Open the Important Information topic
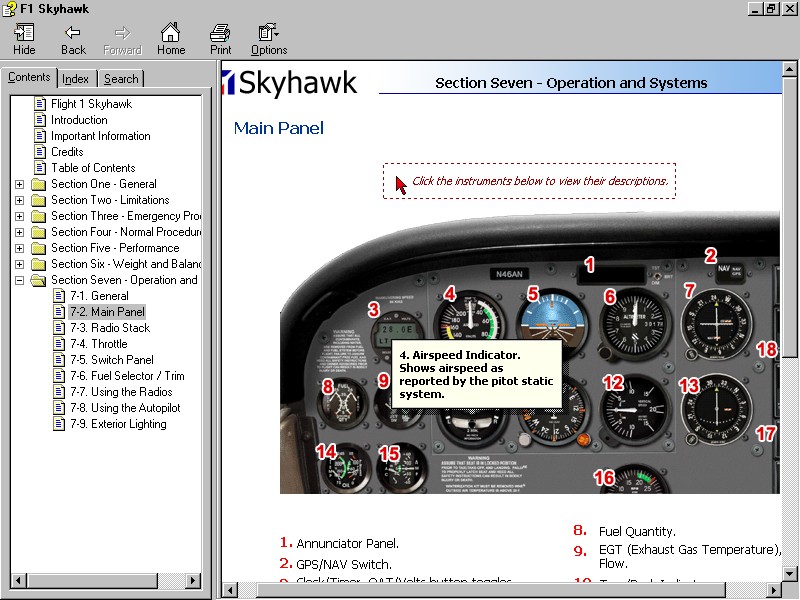This screenshot has height=600, width=800. [101, 136]
